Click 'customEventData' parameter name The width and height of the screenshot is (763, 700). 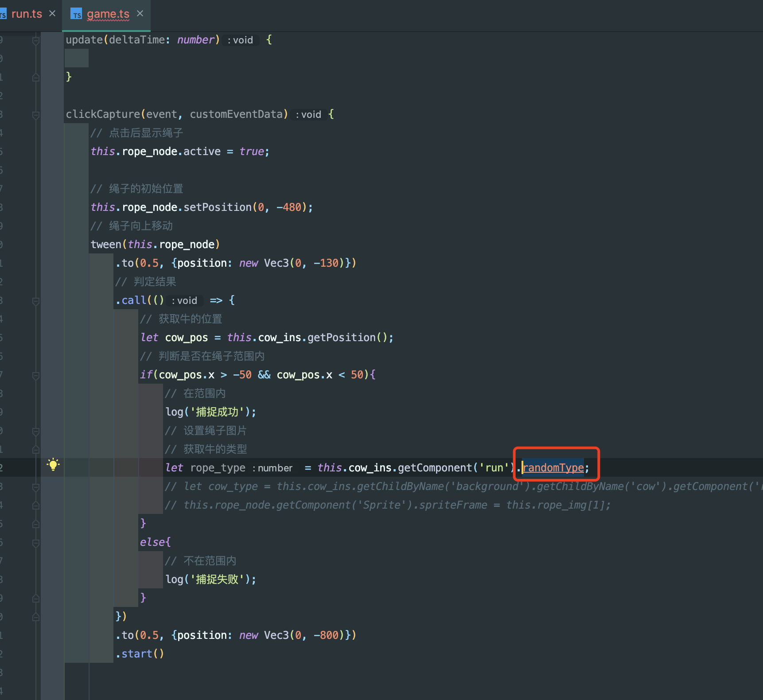tap(236, 114)
